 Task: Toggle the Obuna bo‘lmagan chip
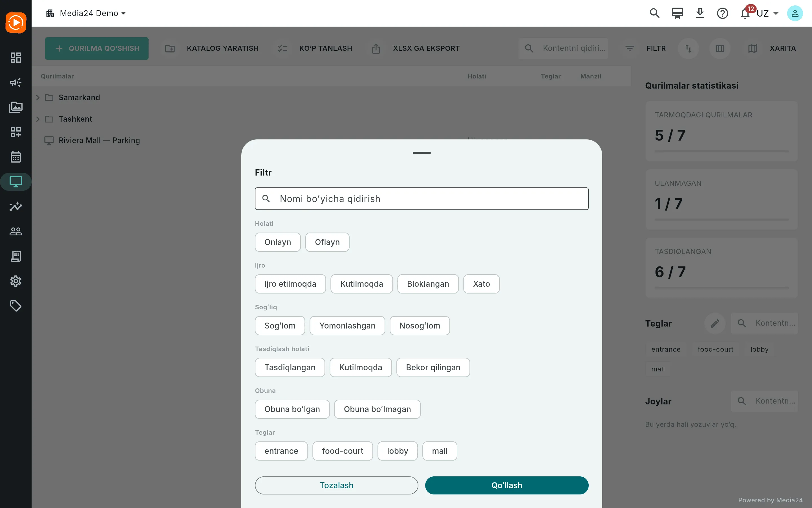pos(378,409)
